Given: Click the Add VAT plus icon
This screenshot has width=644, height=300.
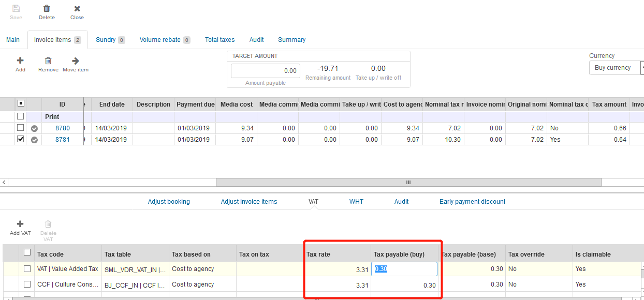Looking at the screenshot, I should [20, 224].
